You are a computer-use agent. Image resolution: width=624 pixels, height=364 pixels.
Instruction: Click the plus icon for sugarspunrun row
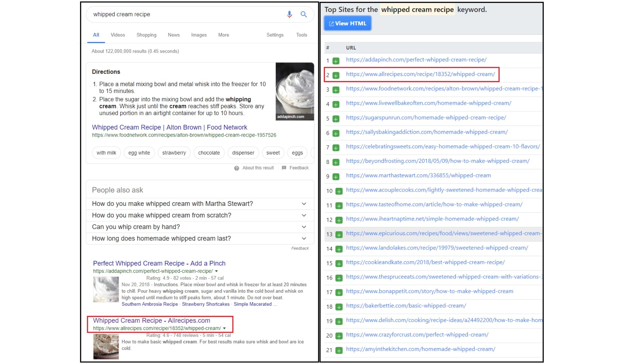[336, 119]
